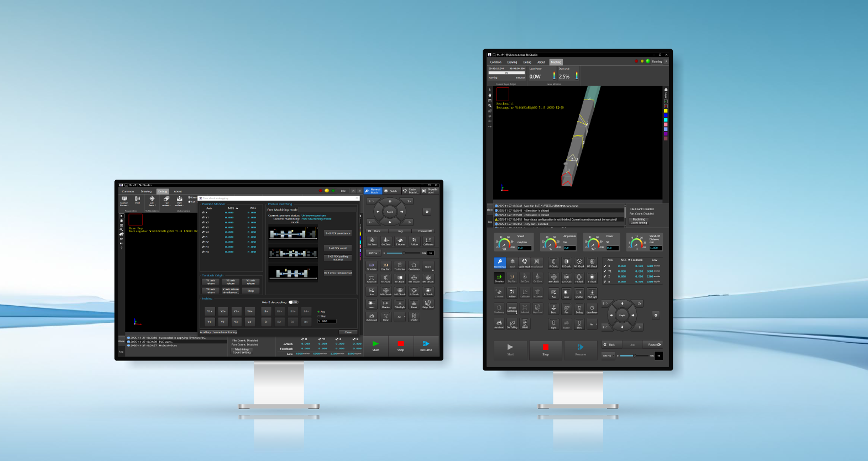Switch to the Drawing tab on left monitor
868x461 pixels.
pyautogui.click(x=146, y=191)
